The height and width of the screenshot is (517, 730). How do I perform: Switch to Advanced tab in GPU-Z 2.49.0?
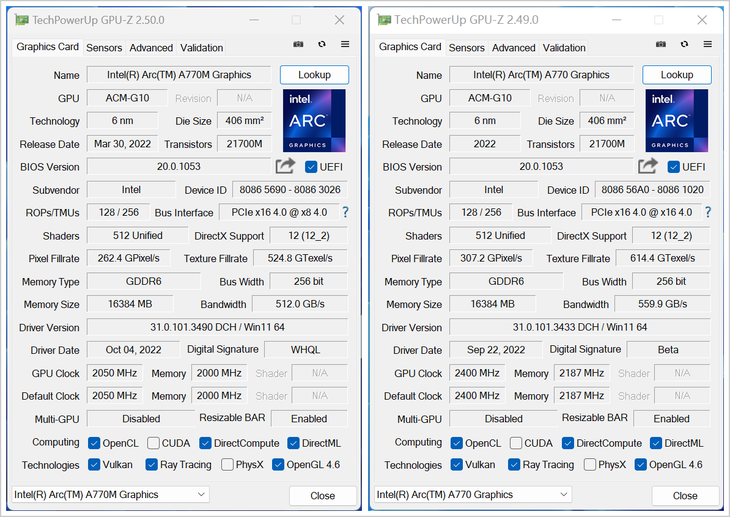514,48
